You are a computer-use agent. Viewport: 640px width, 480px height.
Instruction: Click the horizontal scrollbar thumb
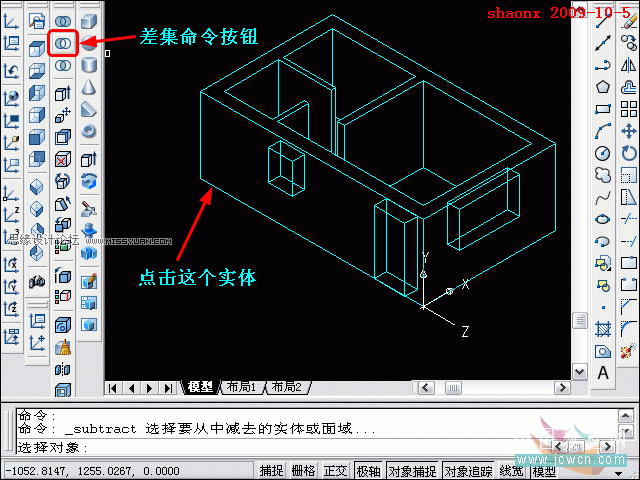tap(453, 387)
